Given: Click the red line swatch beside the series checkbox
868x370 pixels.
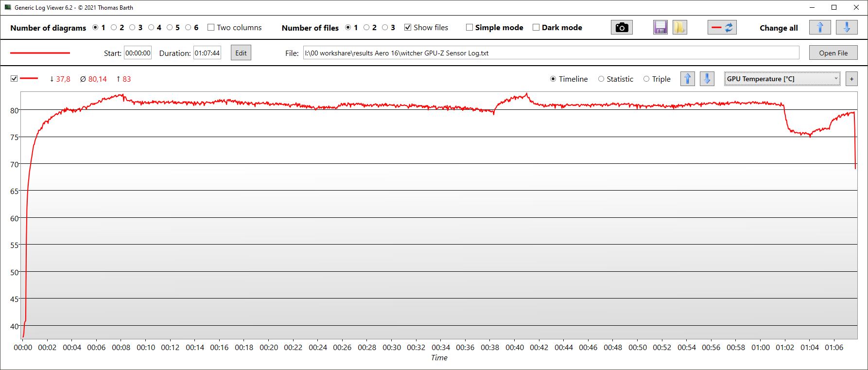Looking at the screenshot, I should [29, 78].
